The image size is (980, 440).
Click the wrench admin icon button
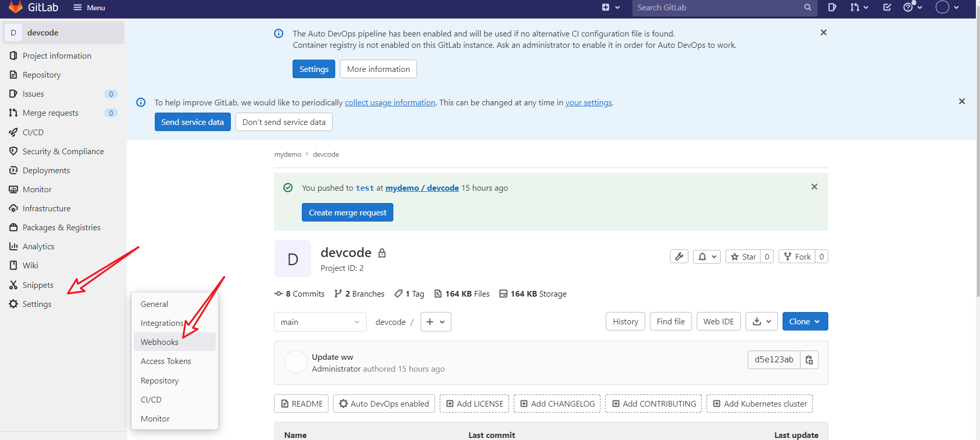click(x=679, y=256)
